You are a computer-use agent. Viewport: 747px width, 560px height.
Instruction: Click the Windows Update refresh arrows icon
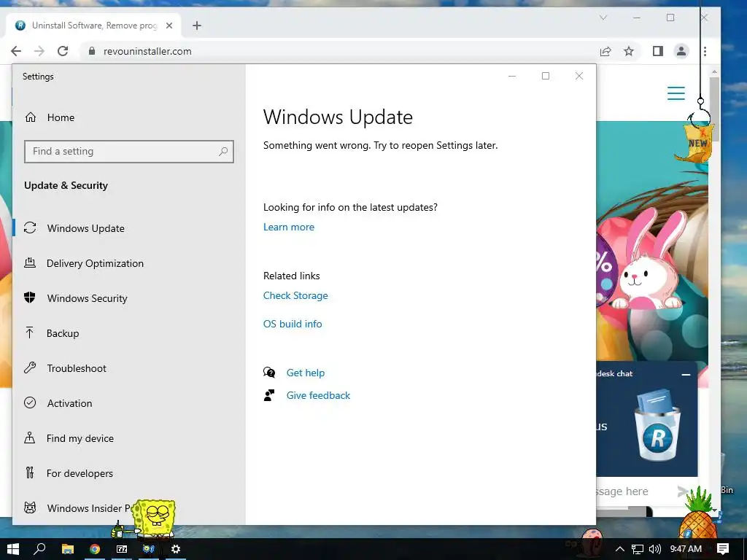point(29,228)
